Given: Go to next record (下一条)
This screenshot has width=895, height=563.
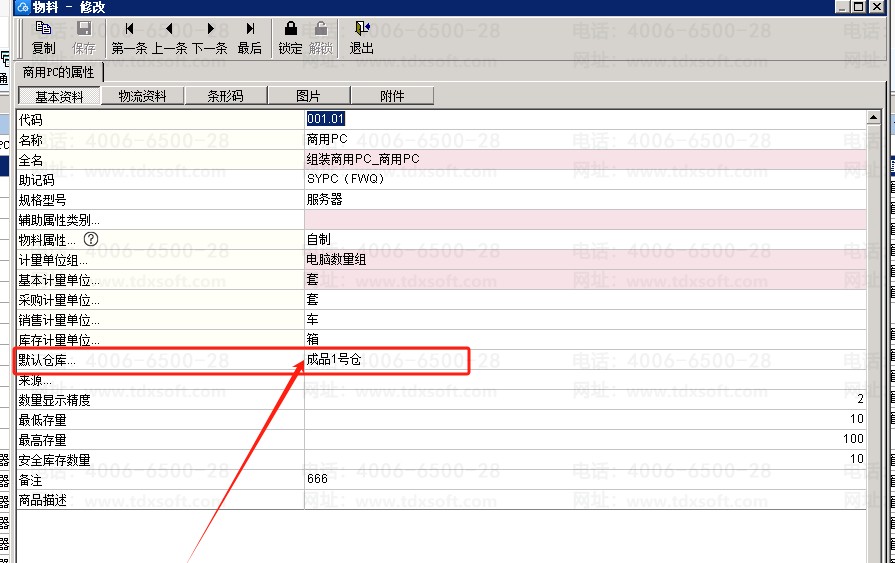Looking at the screenshot, I should [209, 37].
